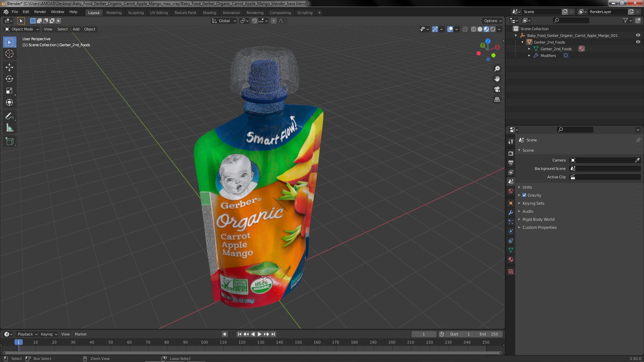Open the Playback dropdown in timeline
Screen dimensions: 644x362
(27, 334)
